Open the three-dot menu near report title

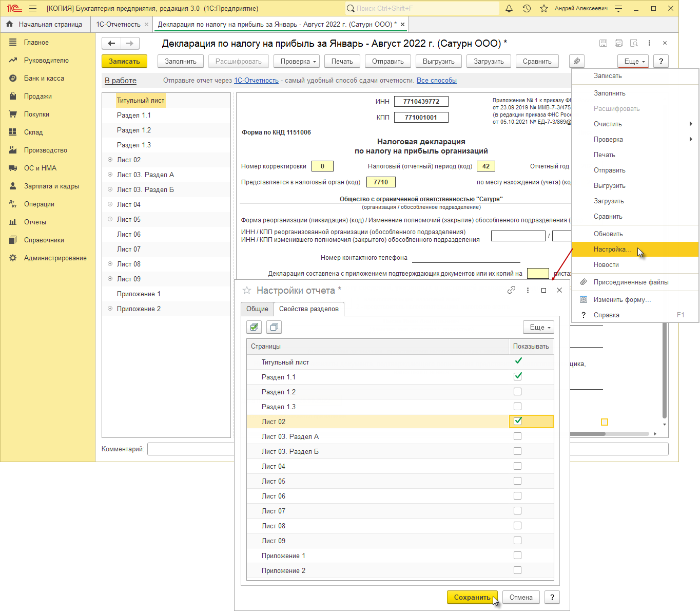click(x=649, y=43)
